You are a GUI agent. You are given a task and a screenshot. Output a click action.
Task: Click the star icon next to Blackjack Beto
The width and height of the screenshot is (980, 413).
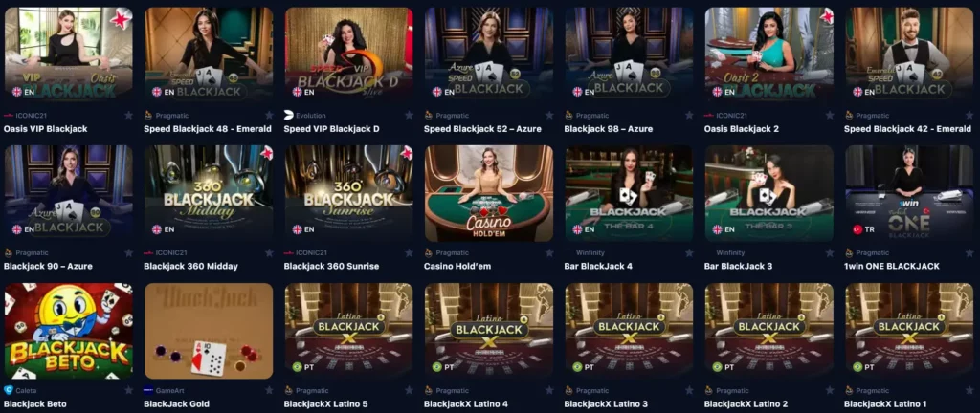point(129,390)
